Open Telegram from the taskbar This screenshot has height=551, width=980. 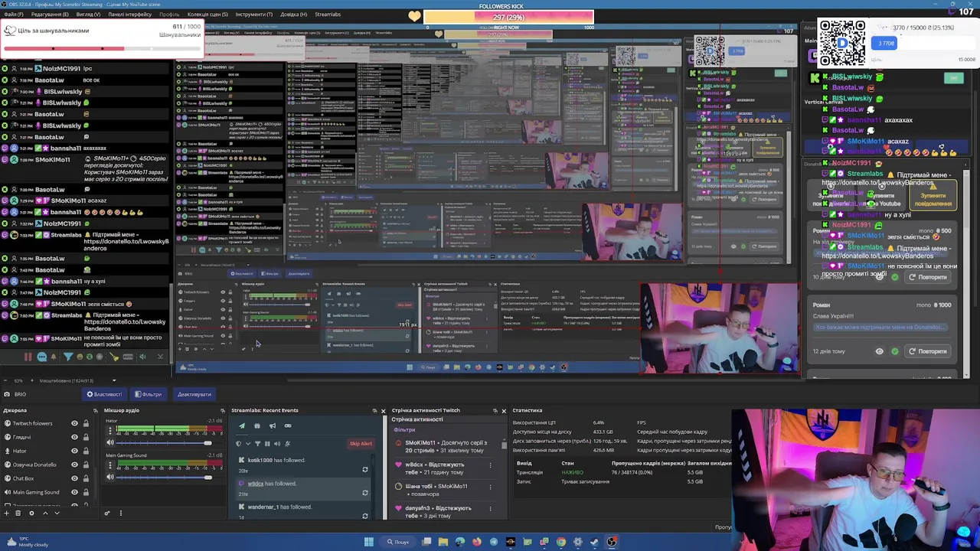[x=494, y=542]
